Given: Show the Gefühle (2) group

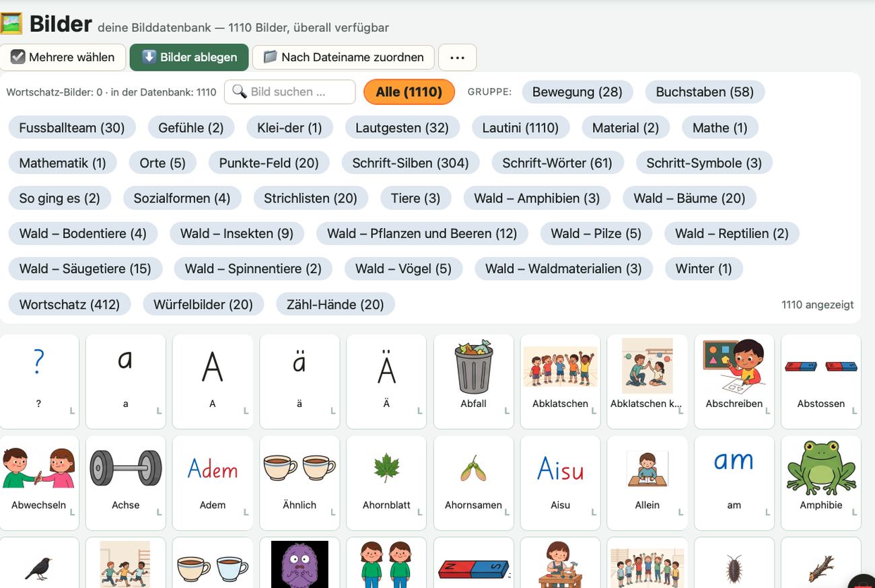Looking at the screenshot, I should pos(191,127).
